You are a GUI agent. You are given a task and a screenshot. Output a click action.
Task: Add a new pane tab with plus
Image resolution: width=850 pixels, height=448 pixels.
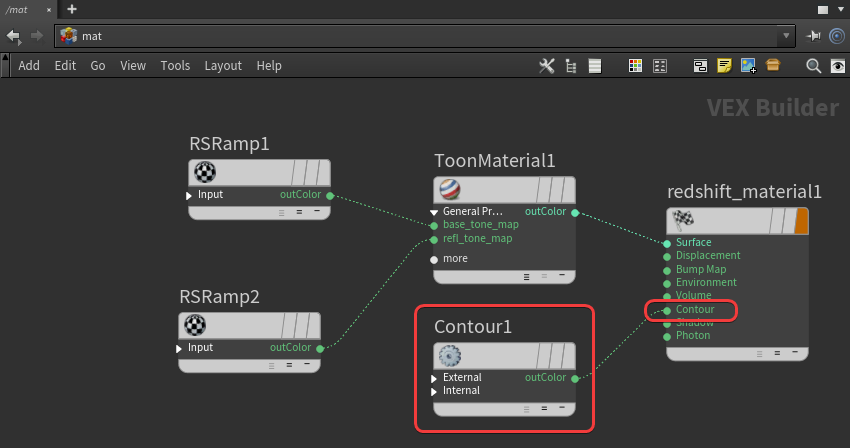(72, 9)
